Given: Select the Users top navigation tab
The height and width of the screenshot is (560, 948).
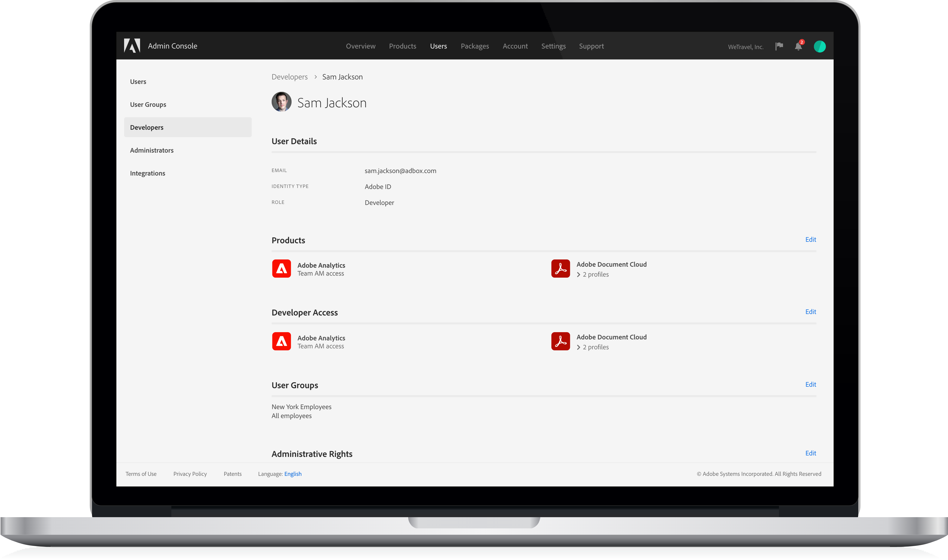Looking at the screenshot, I should 439,46.
